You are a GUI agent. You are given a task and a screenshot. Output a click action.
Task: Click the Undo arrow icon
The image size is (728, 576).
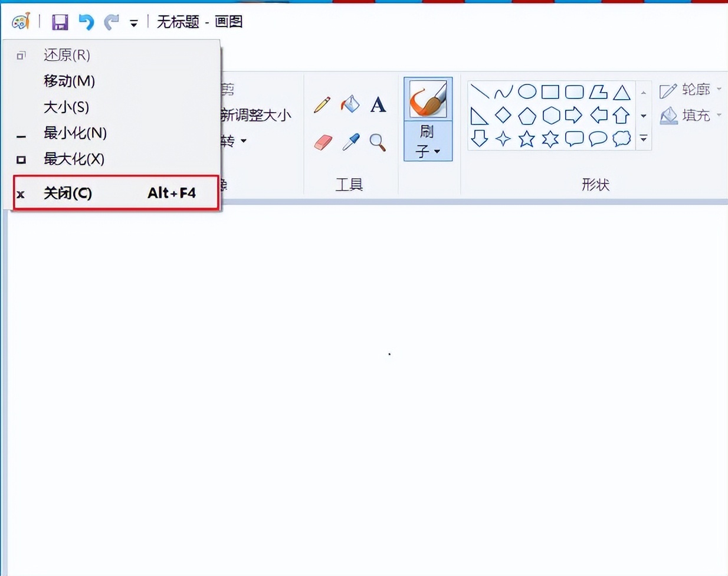[x=86, y=22]
